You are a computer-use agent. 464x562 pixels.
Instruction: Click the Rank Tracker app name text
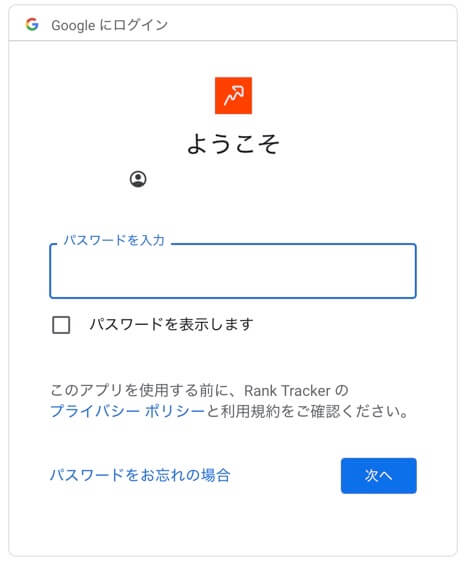pyautogui.click(x=287, y=391)
